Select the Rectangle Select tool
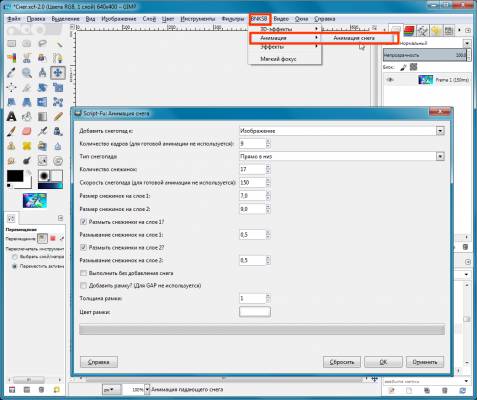 click(x=12, y=44)
